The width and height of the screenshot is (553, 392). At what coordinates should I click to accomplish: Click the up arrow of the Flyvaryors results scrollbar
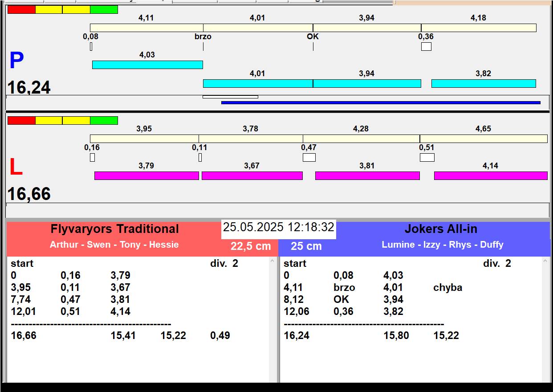[272, 262]
